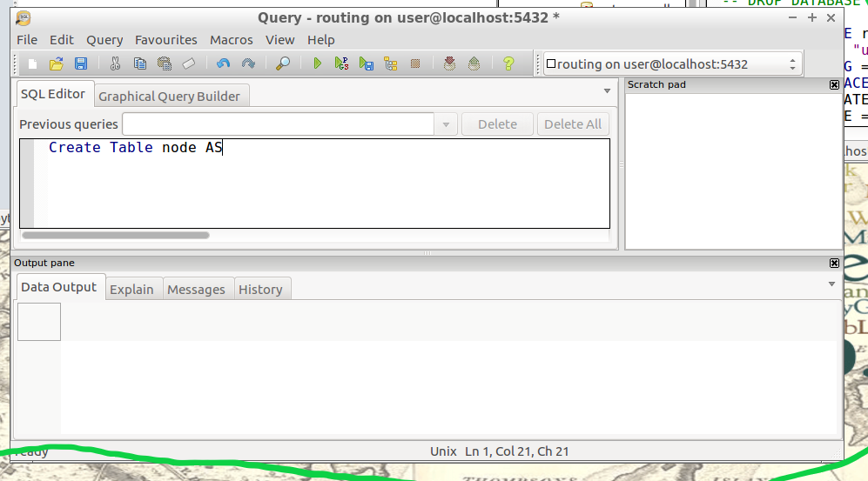Viewport: 868px width, 481px height.
Task: Execute the query with the green play icon
Action: pos(318,63)
